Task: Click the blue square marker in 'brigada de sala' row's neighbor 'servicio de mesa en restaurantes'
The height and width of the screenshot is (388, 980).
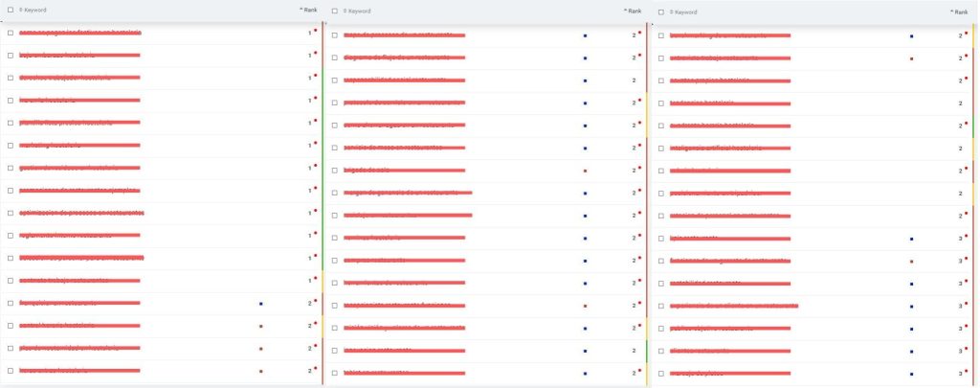Action: click(x=585, y=148)
